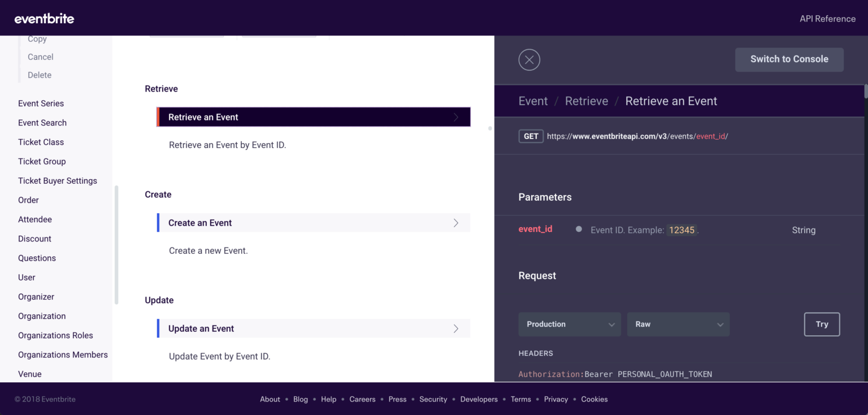868x415 pixels.
Task: Expand the "Update an Event" row chevron
Action: (x=456, y=328)
